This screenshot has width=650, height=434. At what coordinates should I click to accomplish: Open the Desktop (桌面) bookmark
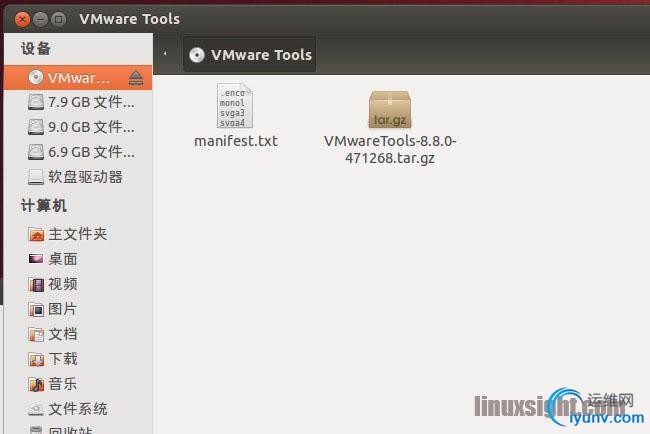coord(78,259)
